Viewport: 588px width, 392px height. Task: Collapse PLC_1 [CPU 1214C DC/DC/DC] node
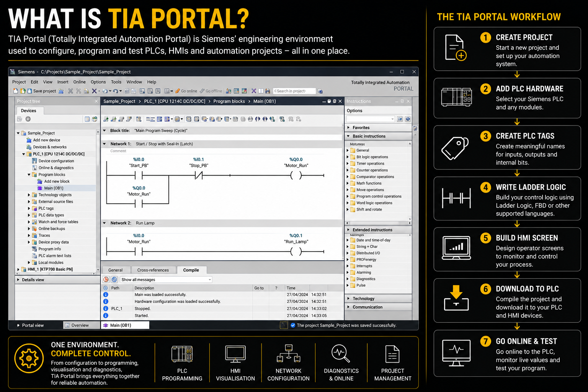24,154
